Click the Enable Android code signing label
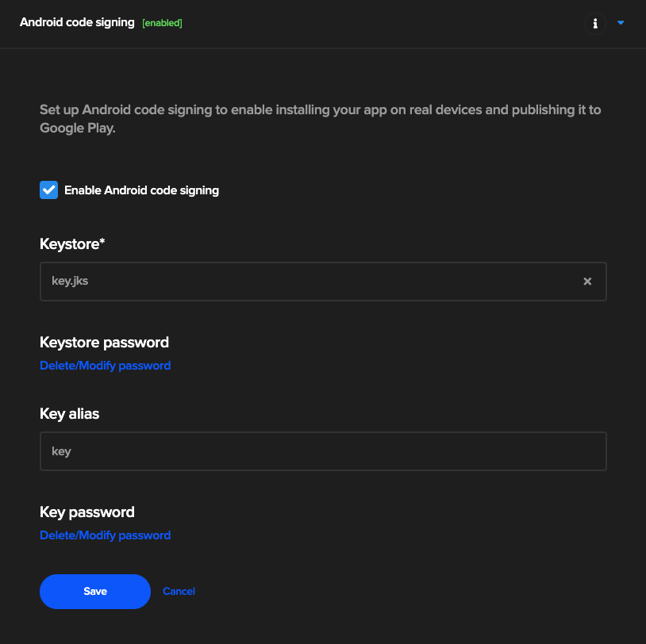This screenshot has height=644, width=646. click(x=141, y=190)
